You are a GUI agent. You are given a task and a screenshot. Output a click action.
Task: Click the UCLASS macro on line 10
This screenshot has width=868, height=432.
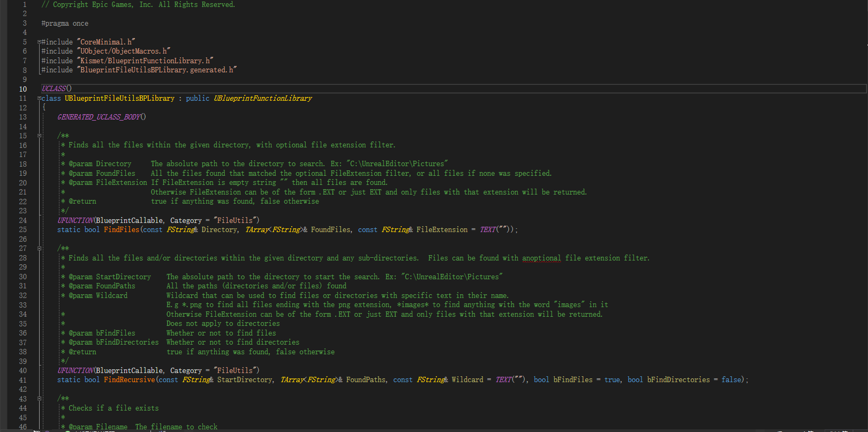point(54,88)
